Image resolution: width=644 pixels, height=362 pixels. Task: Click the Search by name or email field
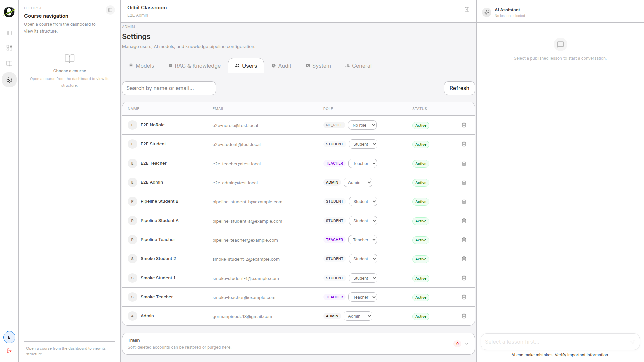click(169, 88)
